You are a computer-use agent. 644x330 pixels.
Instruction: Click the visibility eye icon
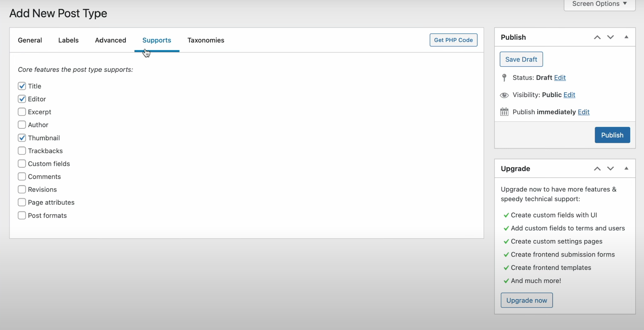click(504, 95)
